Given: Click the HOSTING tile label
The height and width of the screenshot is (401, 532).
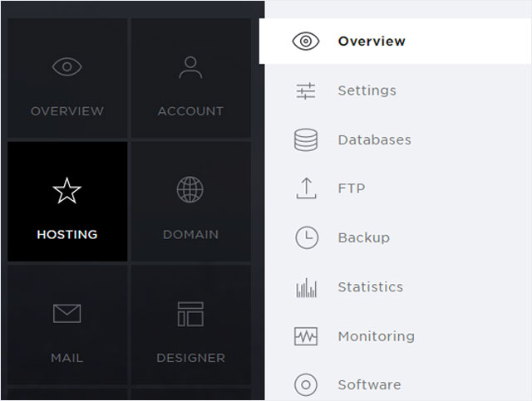Looking at the screenshot, I should coord(67,235).
